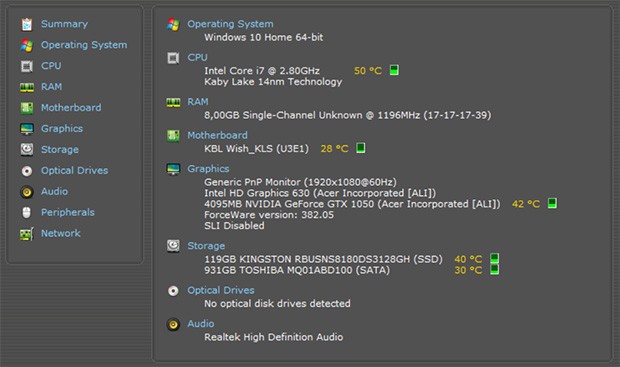Viewport: 620px width, 367px height.
Task: Click the Generic PnP Monitor line
Action: pyautogui.click(x=300, y=182)
